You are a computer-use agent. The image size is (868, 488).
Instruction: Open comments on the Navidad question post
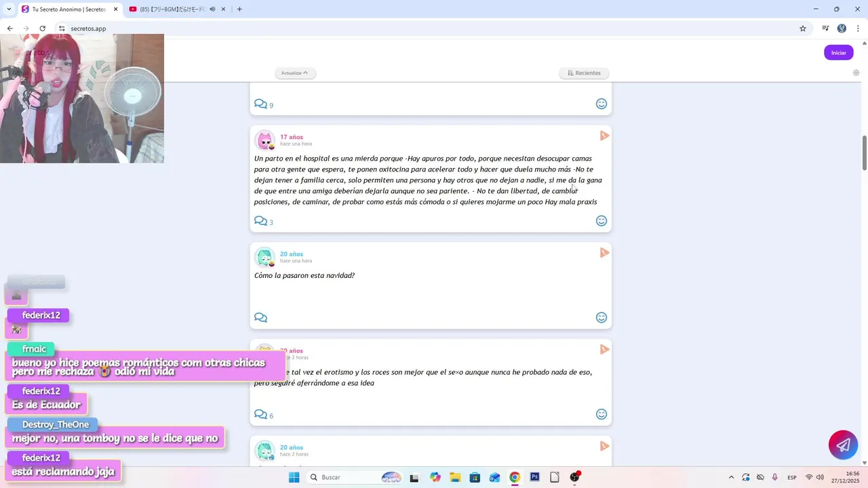pyautogui.click(x=260, y=317)
